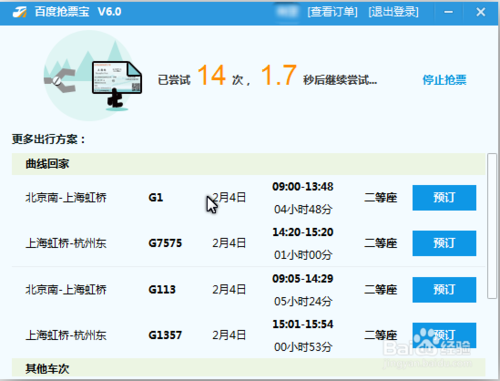Click the time 09:05-14:29
Screen dimensions: 500x381
click(303, 278)
